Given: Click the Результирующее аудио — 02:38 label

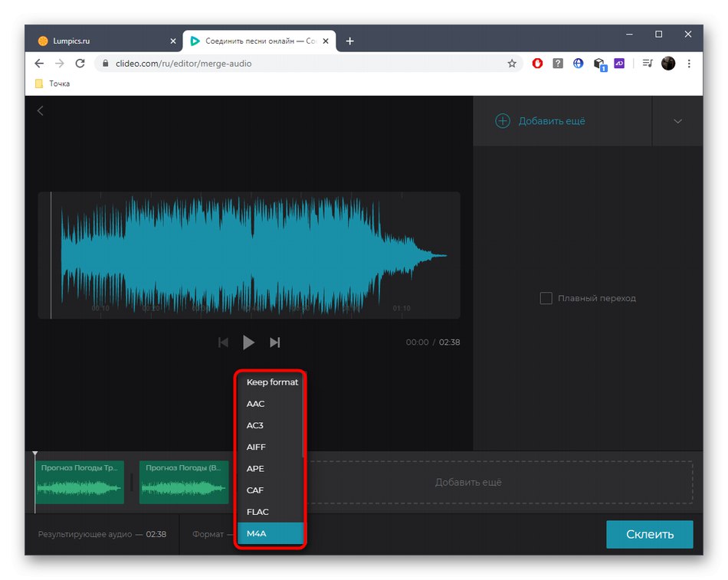Looking at the screenshot, I should point(102,535).
